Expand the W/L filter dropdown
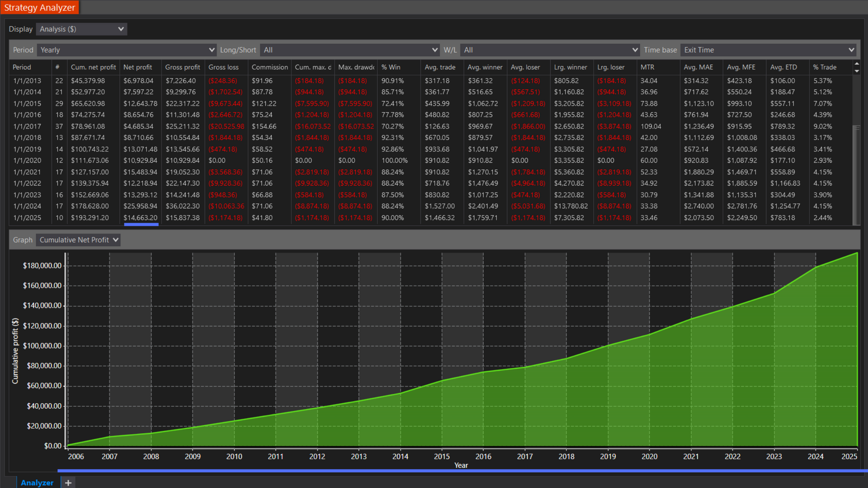 pos(550,50)
